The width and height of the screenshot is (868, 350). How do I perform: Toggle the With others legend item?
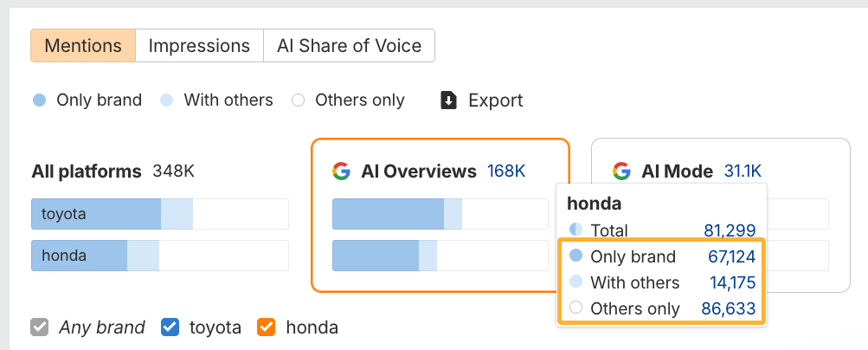pyautogui.click(x=216, y=100)
